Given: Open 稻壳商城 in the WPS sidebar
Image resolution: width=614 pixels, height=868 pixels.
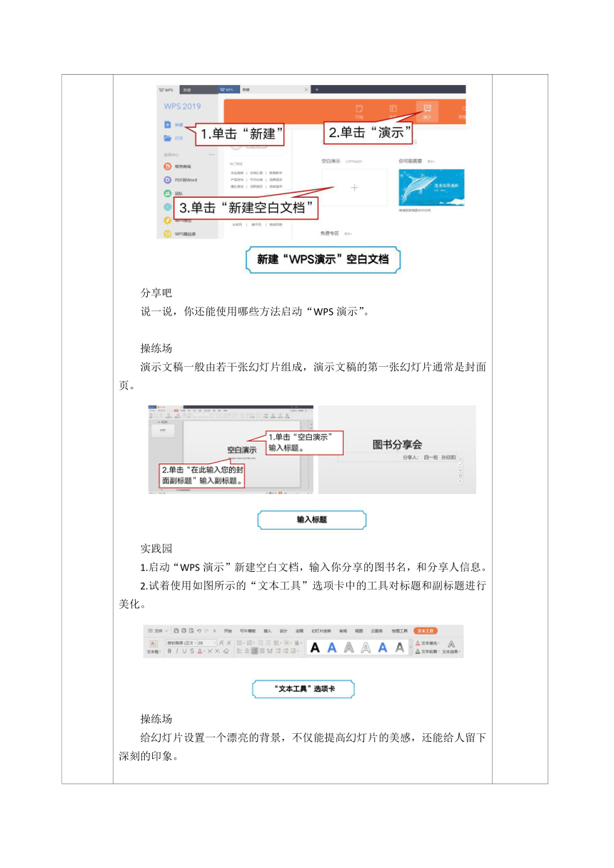Looking at the screenshot, I should pos(177,166).
